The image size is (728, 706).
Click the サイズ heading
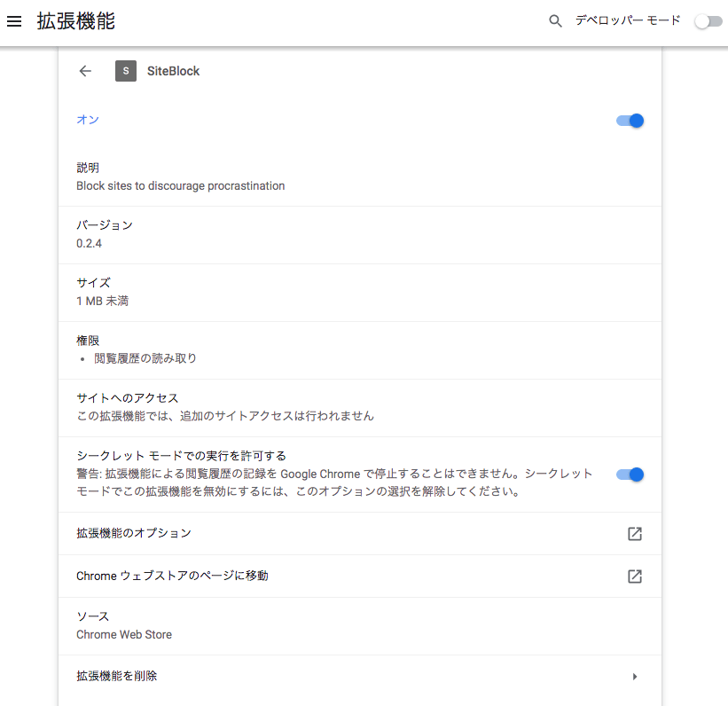(93, 283)
